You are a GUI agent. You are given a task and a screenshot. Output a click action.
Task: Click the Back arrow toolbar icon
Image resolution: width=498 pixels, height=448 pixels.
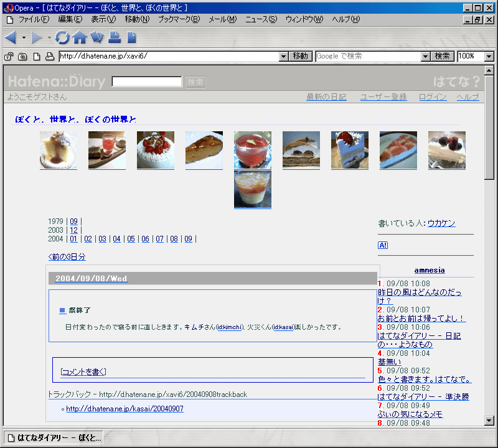pyautogui.click(x=11, y=37)
